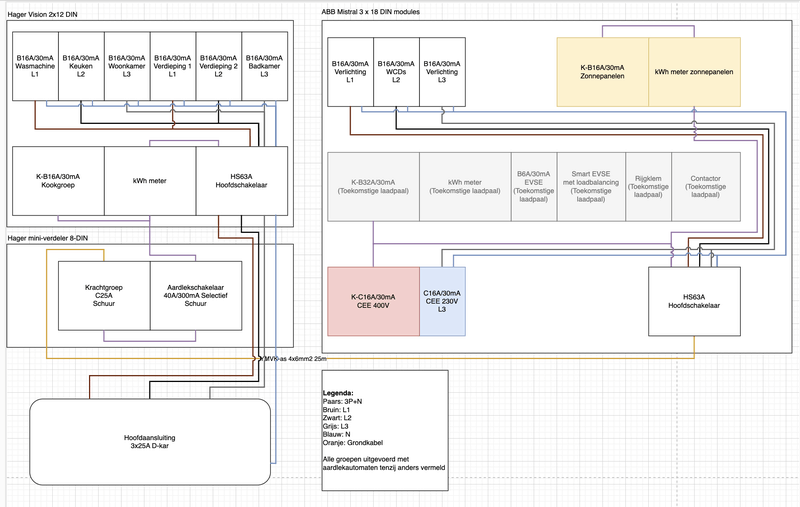Viewport: 800px width, 507px height.
Task: Select greyed kWh meter Toekomstige laadpaal block
Action: pos(465,187)
